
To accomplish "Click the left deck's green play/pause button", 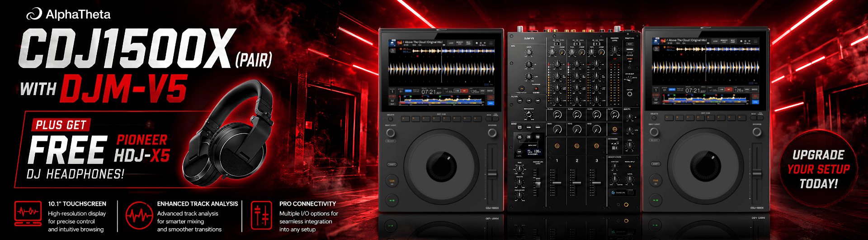I will coord(392,200).
